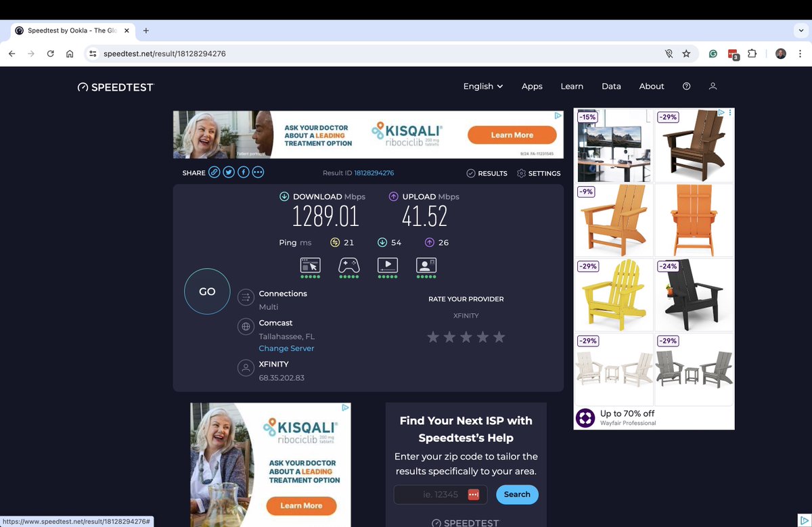Select the video conferencing performance icon

(426, 266)
